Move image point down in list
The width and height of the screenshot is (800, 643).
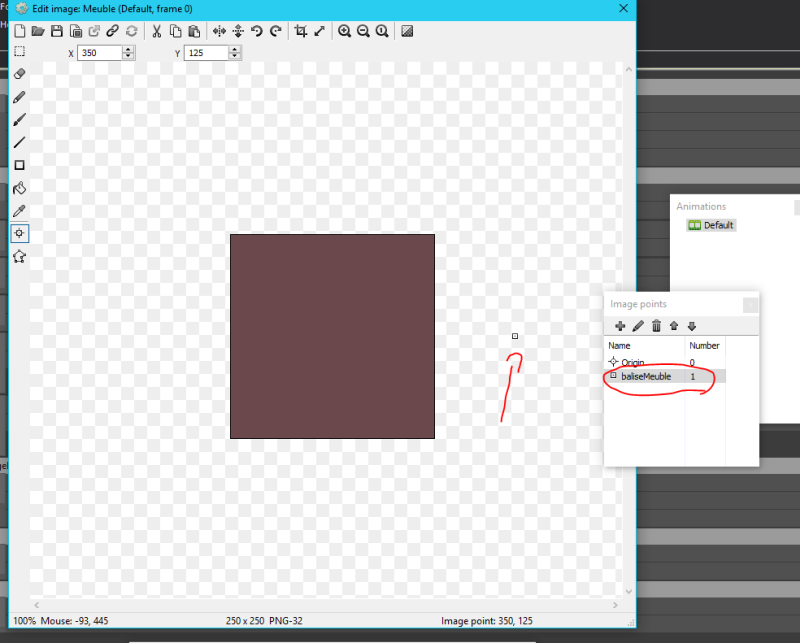pyautogui.click(x=692, y=326)
